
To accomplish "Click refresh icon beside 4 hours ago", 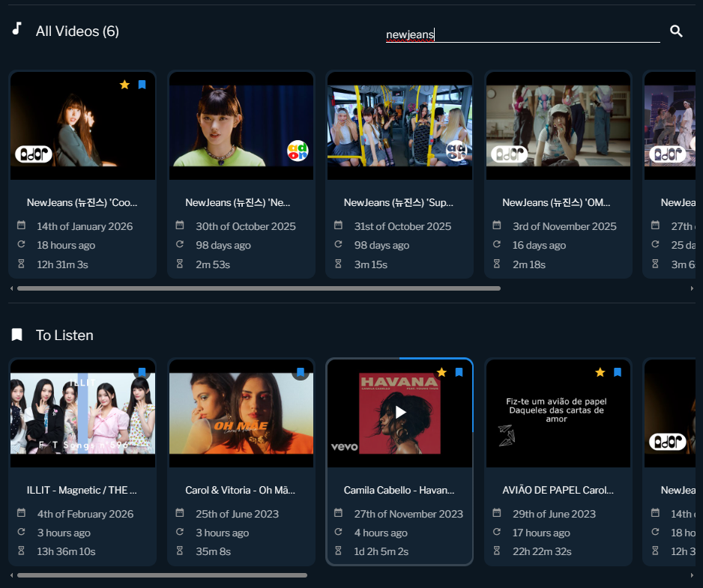I will tap(339, 532).
